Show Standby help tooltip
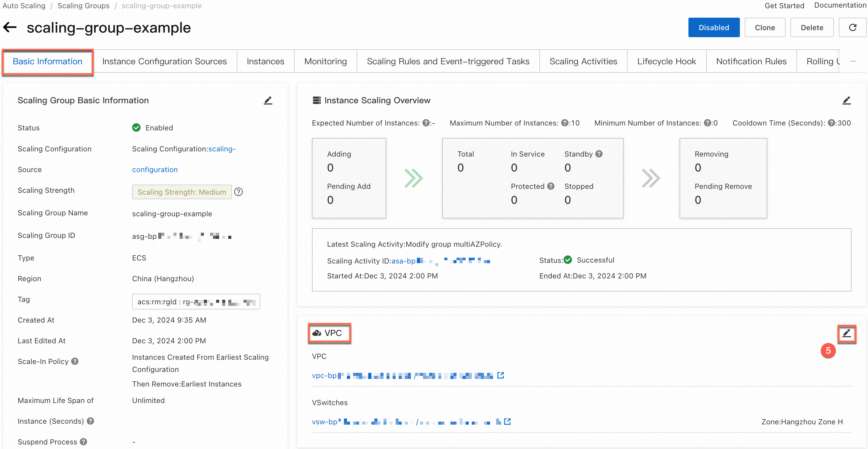 [x=599, y=154]
